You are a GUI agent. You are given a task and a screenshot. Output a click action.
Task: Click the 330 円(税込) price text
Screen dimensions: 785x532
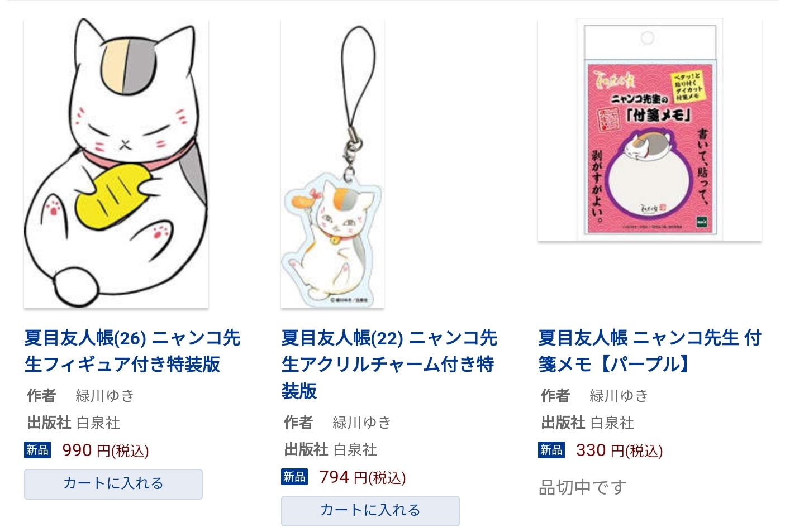click(620, 450)
